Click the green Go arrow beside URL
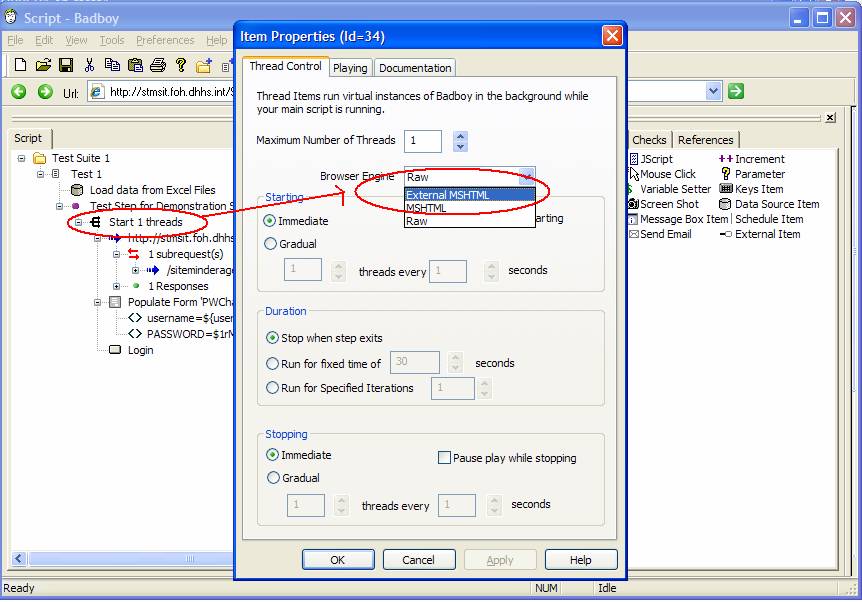This screenshot has height=602, width=862. pyautogui.click(x=736, y=91)
